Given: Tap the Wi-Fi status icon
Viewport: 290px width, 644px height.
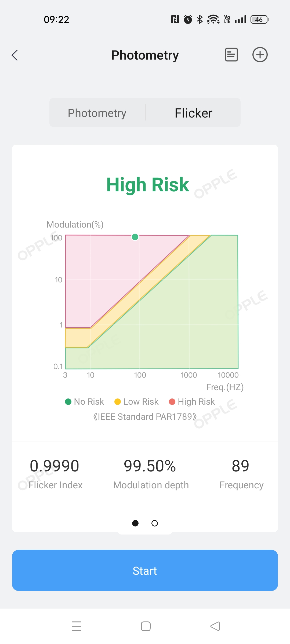Looking at the screenshot, I should [213, 19].
